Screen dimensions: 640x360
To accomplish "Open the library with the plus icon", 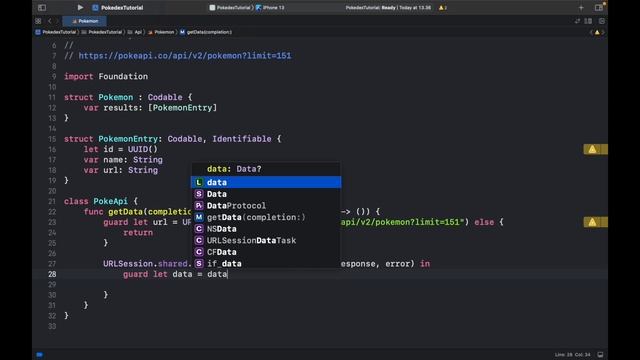I will (x=581, y=7).
